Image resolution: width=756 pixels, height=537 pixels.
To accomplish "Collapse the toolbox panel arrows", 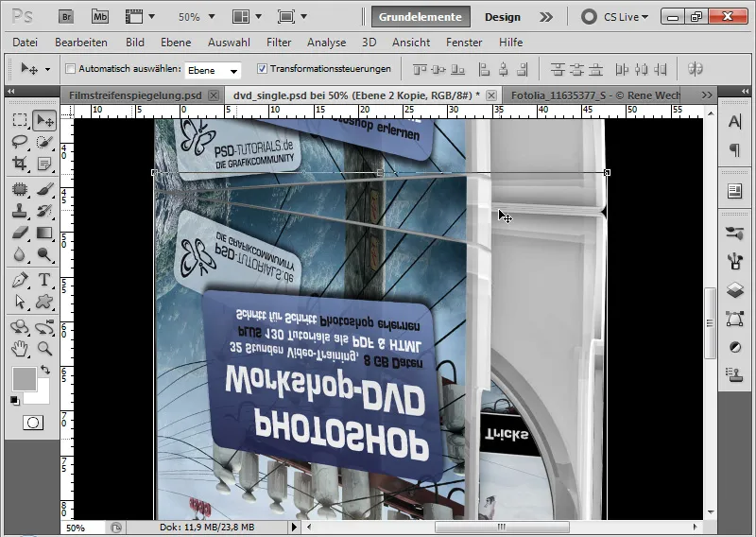I will click(x=10, y=91).
